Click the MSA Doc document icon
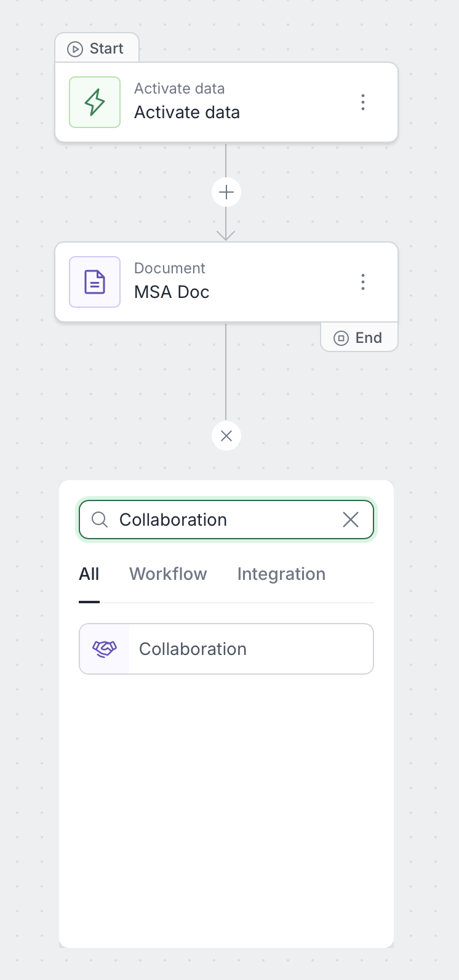 point(95,282)
